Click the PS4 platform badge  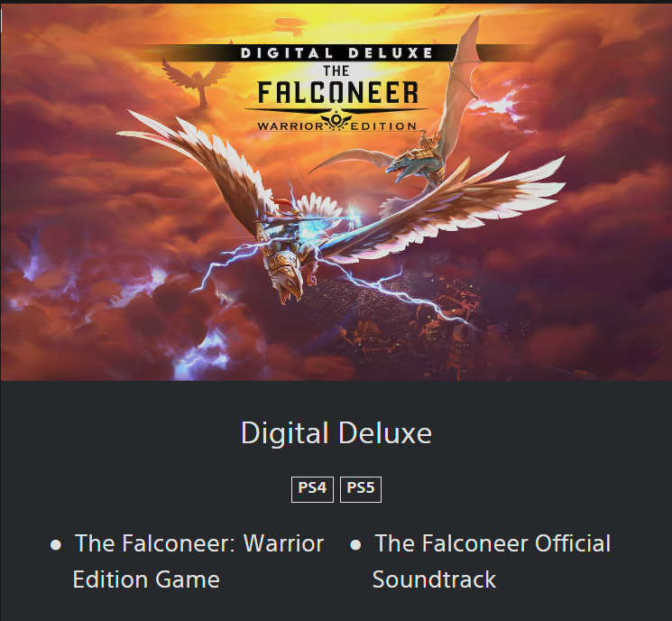click(x=312, y=489)
